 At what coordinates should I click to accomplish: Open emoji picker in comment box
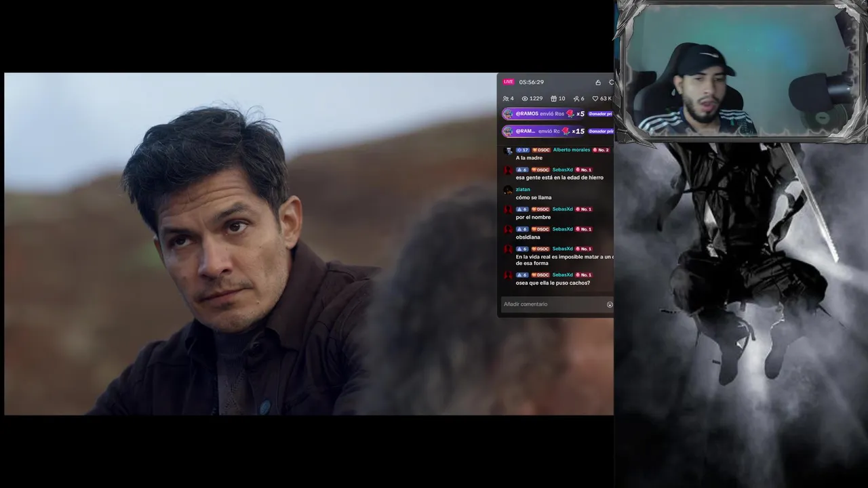click(x=610, y=304)
